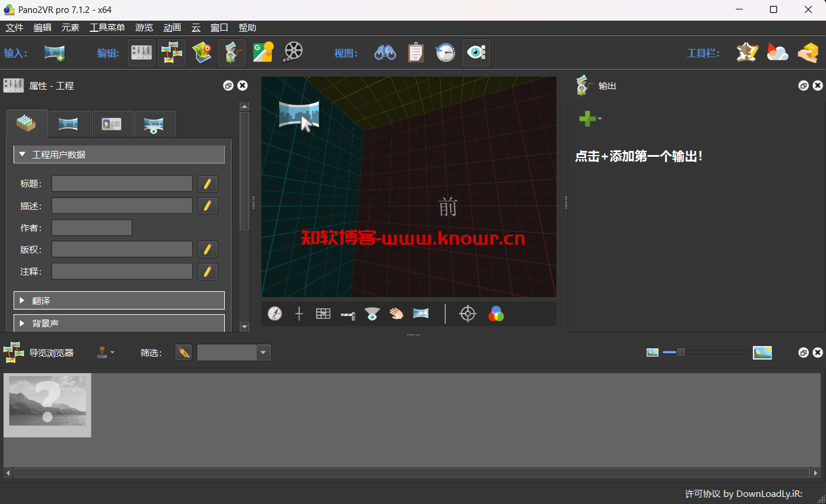
Task: Open the 云 menu
Action: (x=196, y=28)
